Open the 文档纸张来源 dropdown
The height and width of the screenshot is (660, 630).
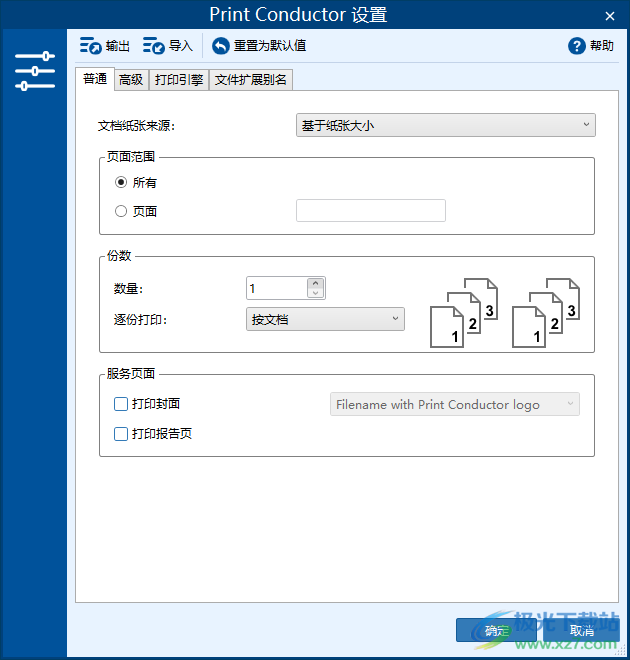pos(446,125)
